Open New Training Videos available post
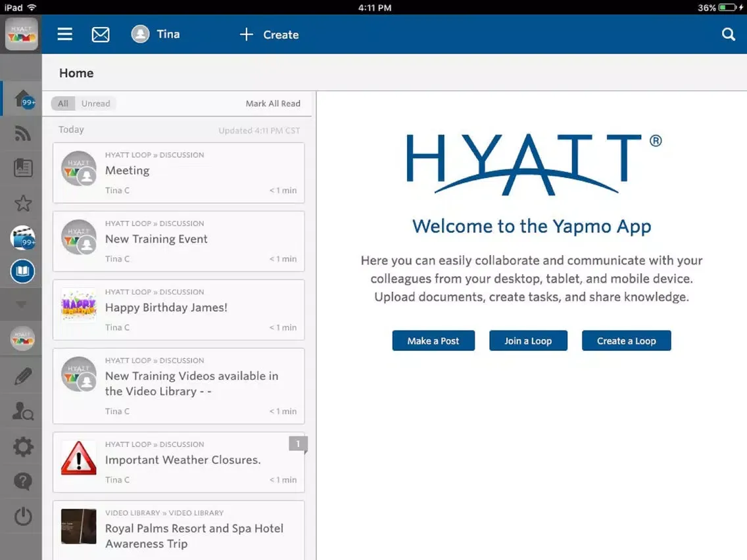 click(x=179, y=386)
